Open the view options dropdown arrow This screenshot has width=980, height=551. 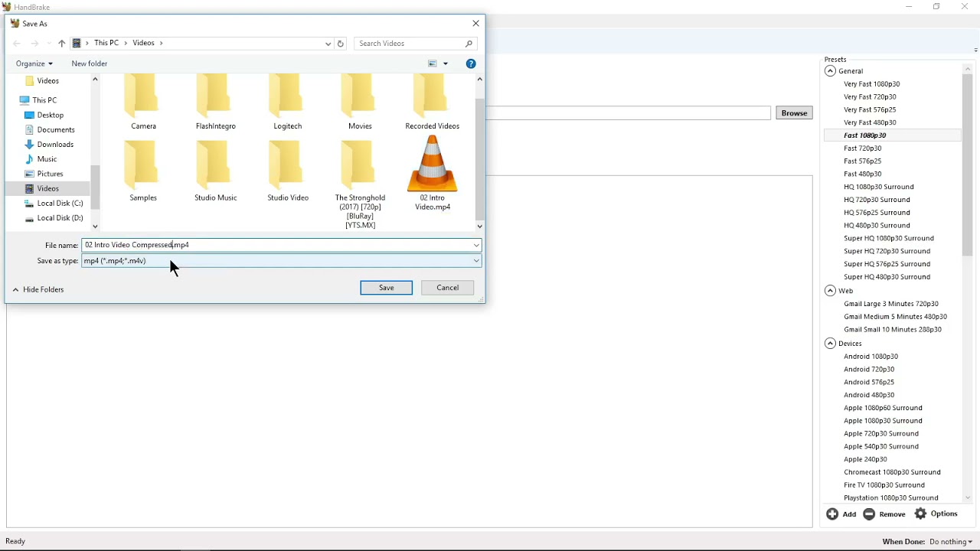[x=446, y=64]
